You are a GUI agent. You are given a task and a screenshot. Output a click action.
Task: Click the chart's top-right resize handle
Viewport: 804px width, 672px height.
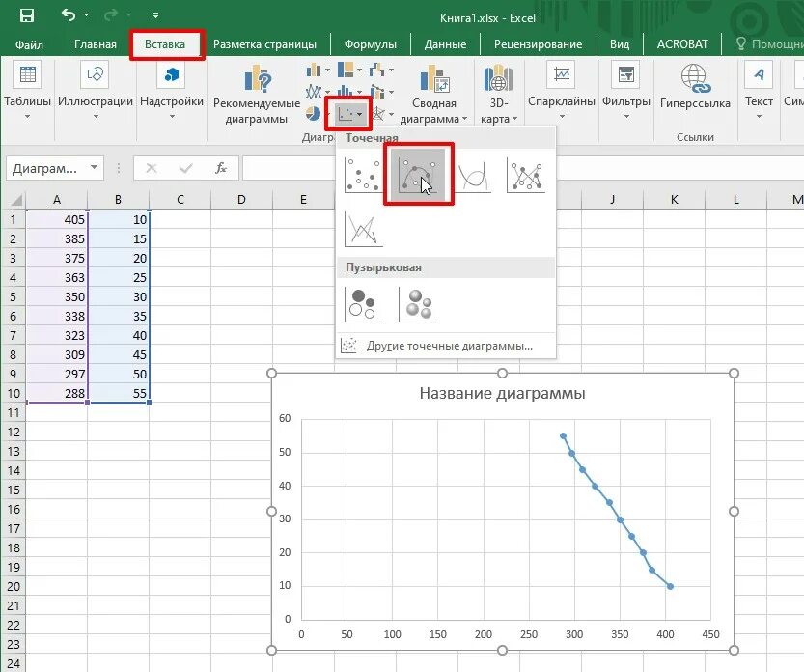point(734,373)
